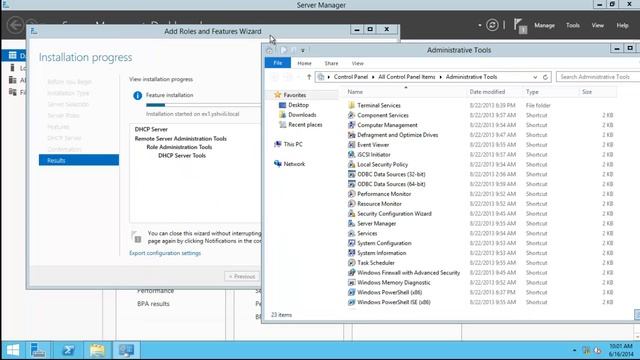
Task: Open System Information shortcut icon
Action: (x=351, y=253)
